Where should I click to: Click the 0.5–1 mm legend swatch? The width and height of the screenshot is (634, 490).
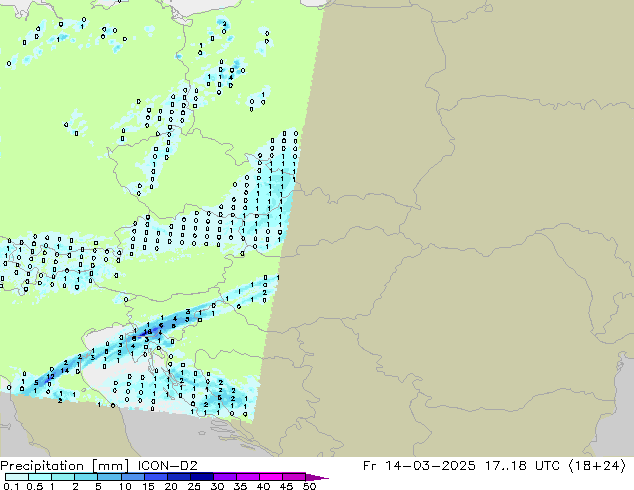click(40, 477)
